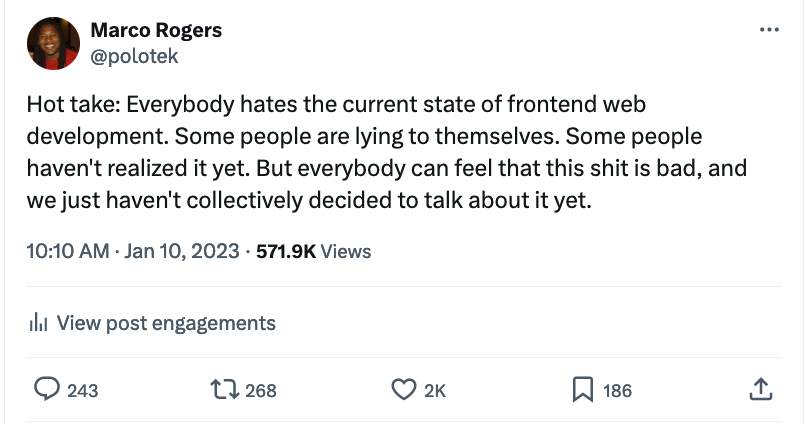The height and width of the screenshot is (424, 805).
Task: Click the 268 reposts count
Action: tap(260, 391)
